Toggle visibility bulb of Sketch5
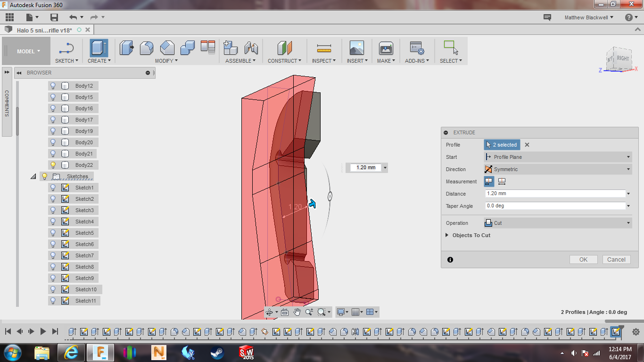Image resolution: width=644 pixels, height=362 pixels. [x=53, y=233]
